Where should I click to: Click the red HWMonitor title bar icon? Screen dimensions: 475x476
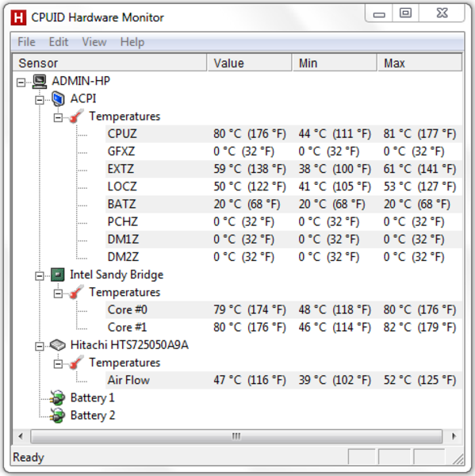18,17
